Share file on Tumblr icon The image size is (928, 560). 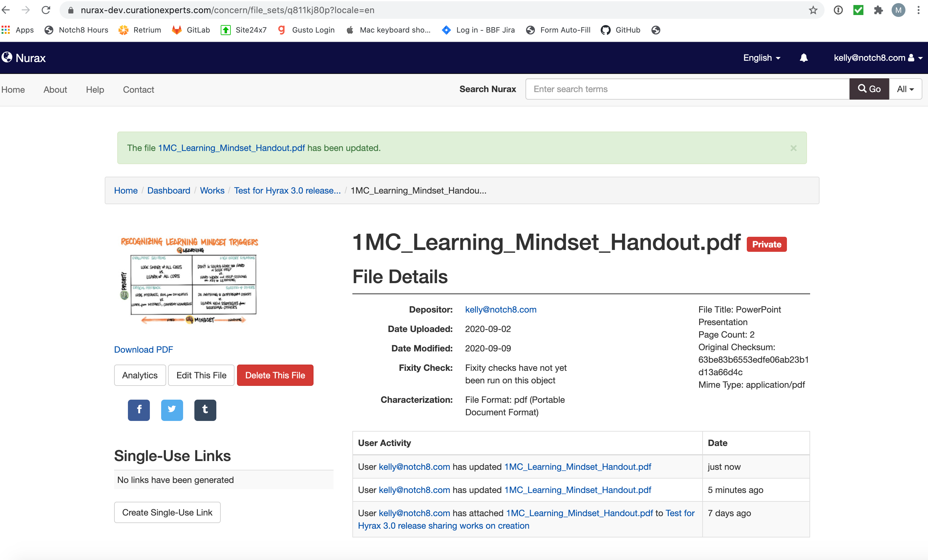tap(205, 410)
